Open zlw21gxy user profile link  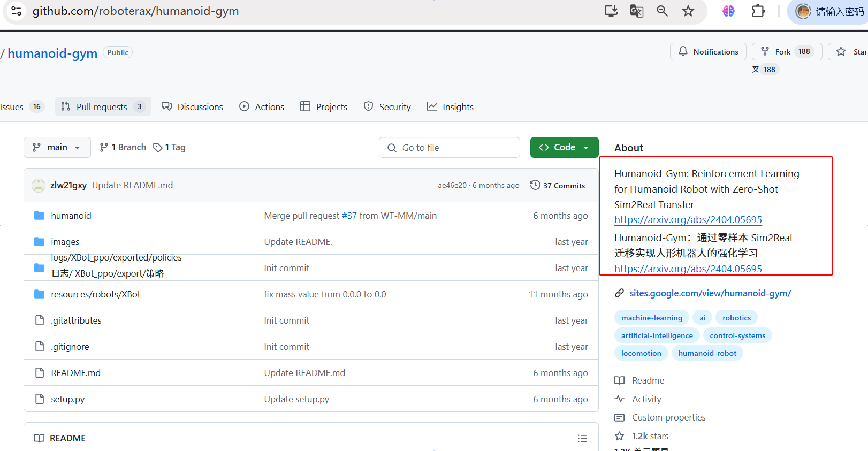[68, 185]
